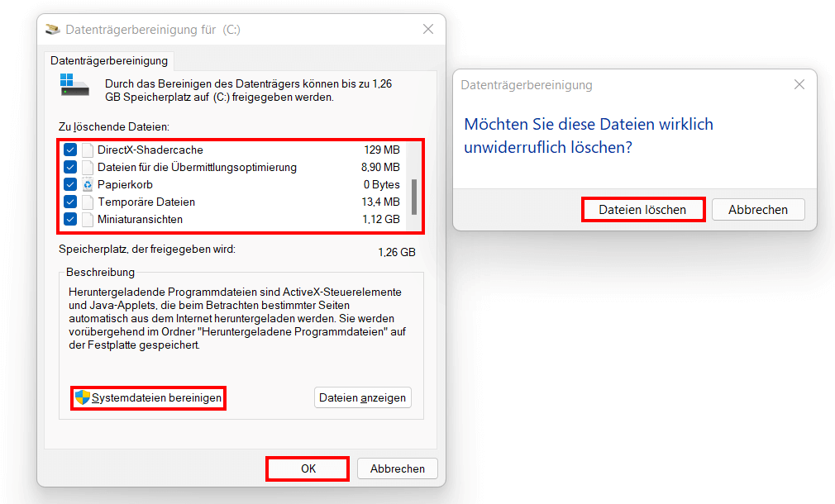
Task: Click the 'Zu löschende Dateien:' label
Action: (114, 127)
